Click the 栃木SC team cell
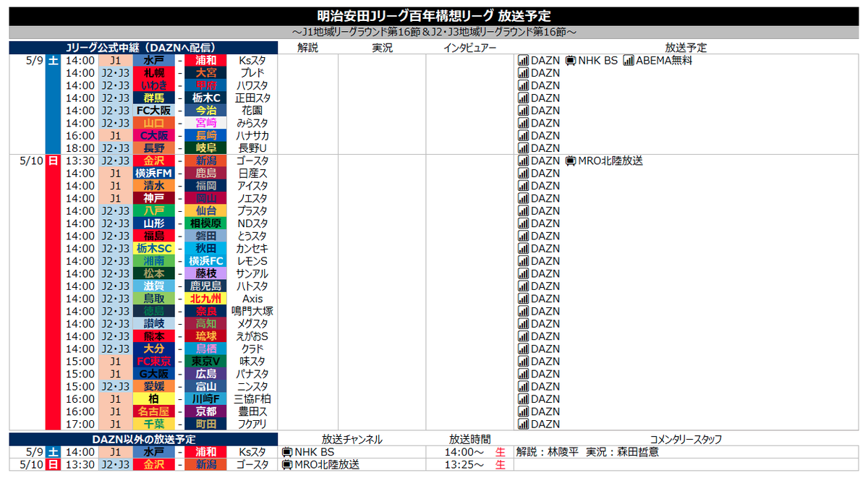The width and height of the screenshot is (868, 478). click(x=153, y=249)
